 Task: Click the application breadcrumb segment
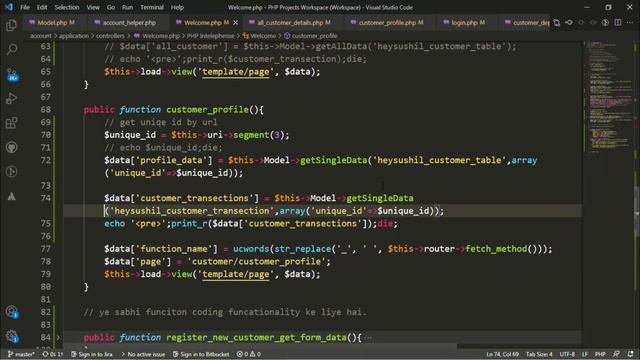(74, 36)
